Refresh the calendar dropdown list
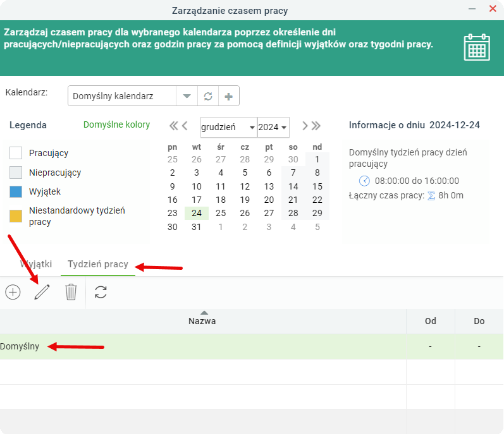This screenshot has width=504, height=436. (208, 96)
